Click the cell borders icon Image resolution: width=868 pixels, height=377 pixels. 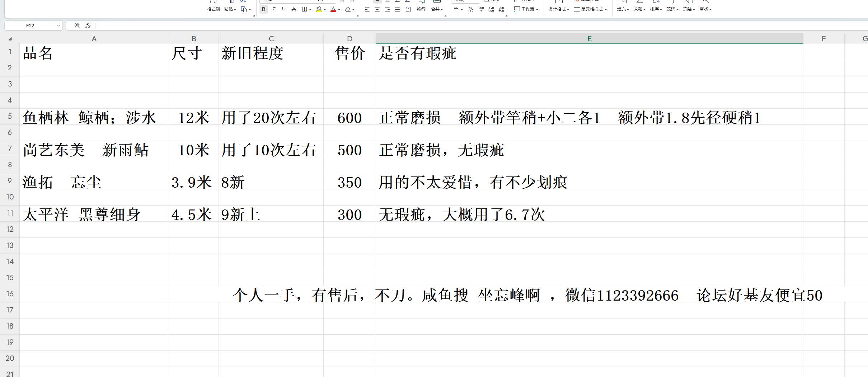[x=304, y=9]
